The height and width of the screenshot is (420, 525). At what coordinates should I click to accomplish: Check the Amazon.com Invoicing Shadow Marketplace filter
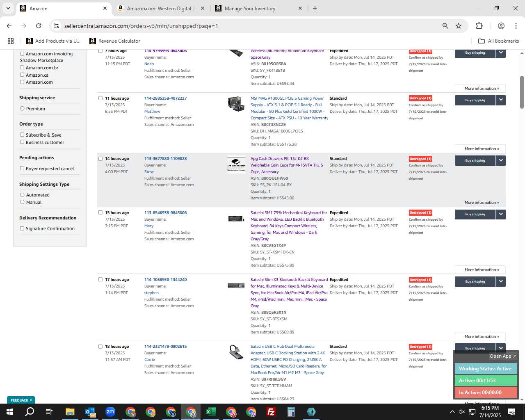[x=22, y=54]
